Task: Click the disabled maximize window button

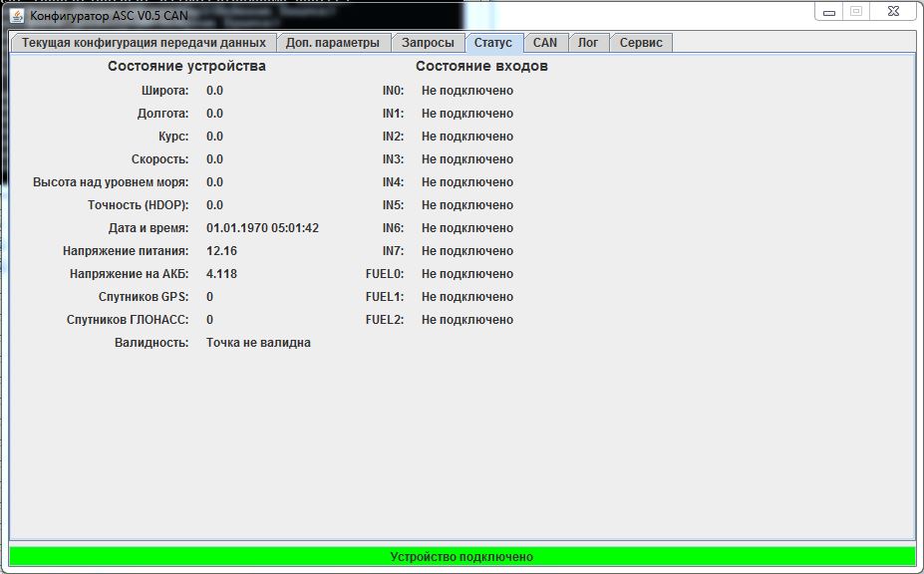Action: pos(855,11)
